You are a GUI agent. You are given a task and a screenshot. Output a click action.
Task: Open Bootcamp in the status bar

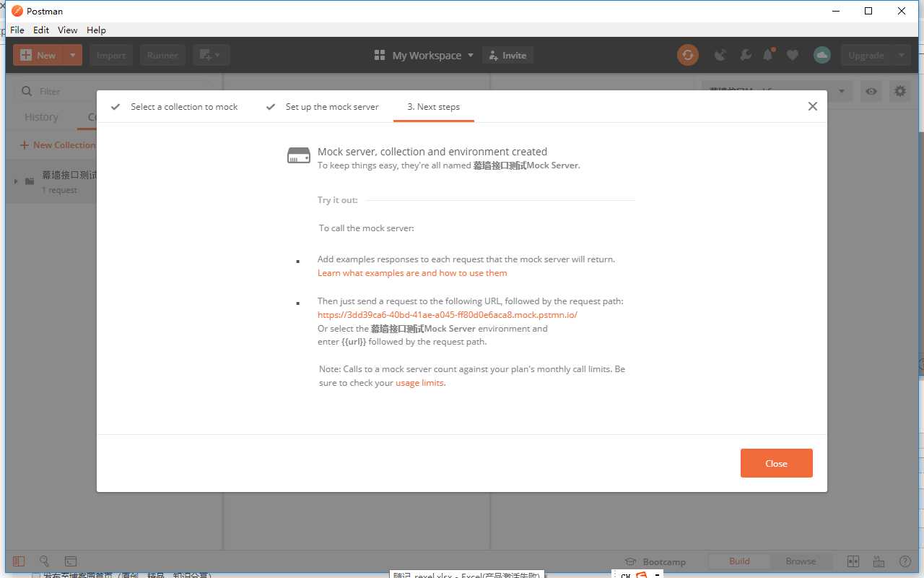pos(655,561)
